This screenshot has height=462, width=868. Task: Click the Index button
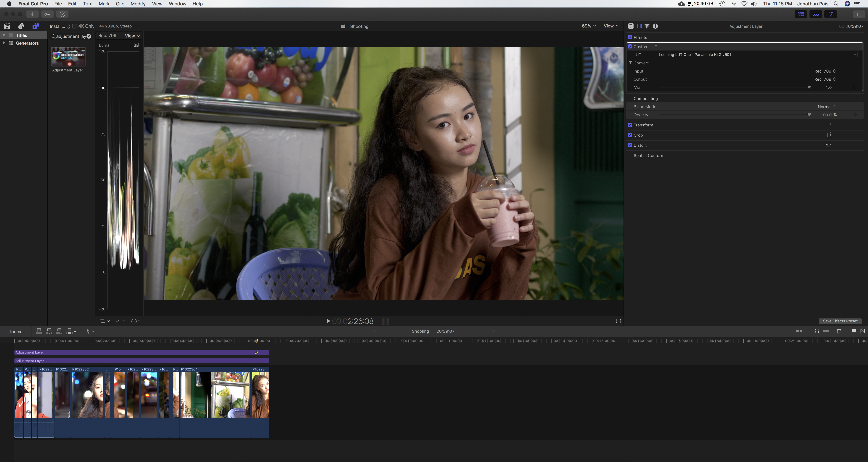[x=15, y=332]
